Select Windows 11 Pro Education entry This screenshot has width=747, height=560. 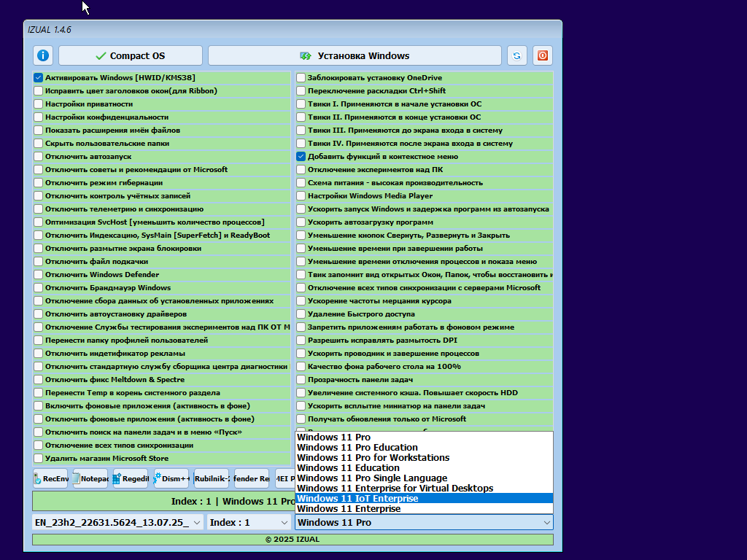click(424, 448)
